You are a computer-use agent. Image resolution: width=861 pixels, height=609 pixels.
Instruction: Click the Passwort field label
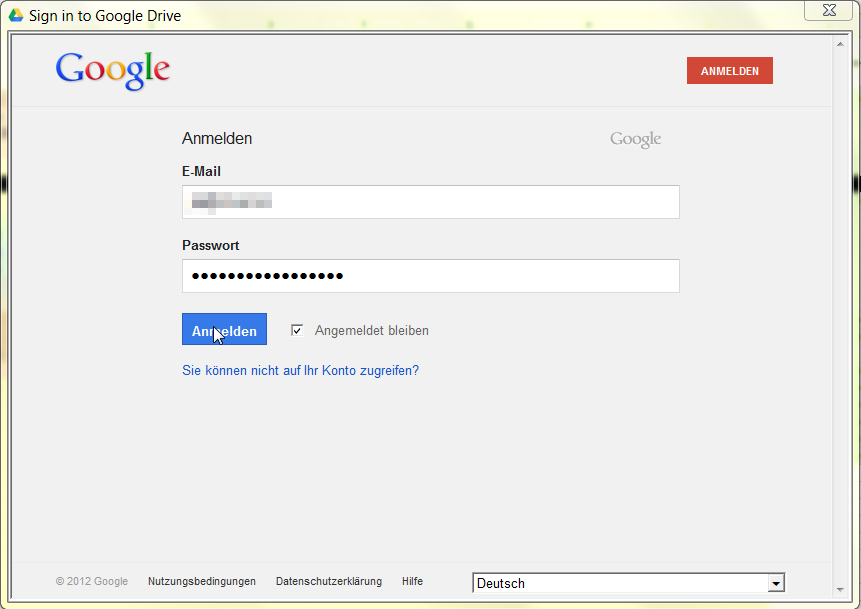coord(210,245)
